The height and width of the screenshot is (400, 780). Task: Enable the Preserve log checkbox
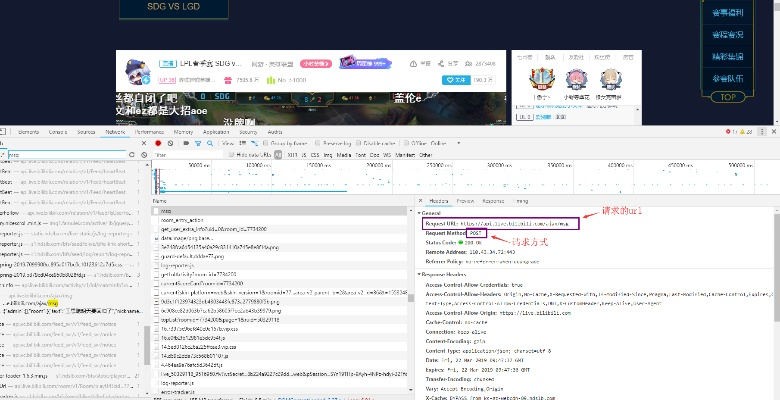point(317,143)
